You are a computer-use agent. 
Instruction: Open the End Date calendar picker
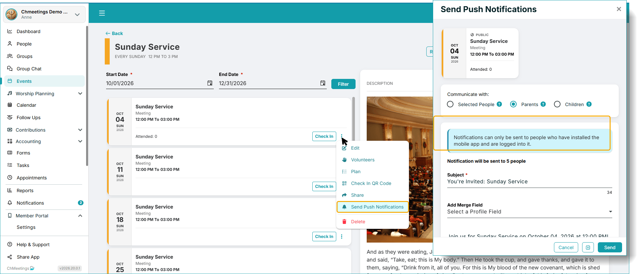323,83
